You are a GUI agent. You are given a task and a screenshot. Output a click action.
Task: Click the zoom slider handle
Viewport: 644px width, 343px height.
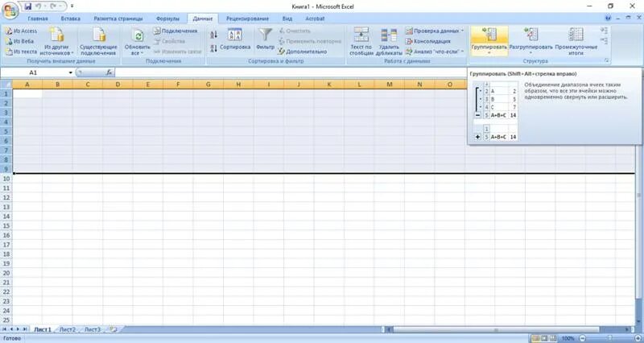pos(610,338)
